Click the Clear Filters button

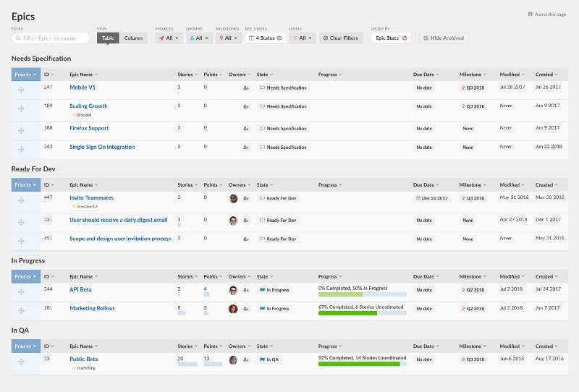coord(340,38)
